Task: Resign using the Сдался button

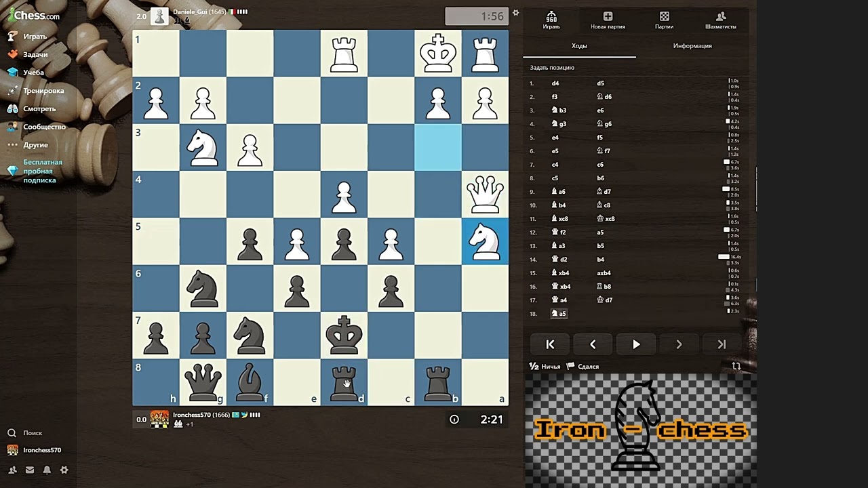Action: pyautogui.click(x=583, y=367)
